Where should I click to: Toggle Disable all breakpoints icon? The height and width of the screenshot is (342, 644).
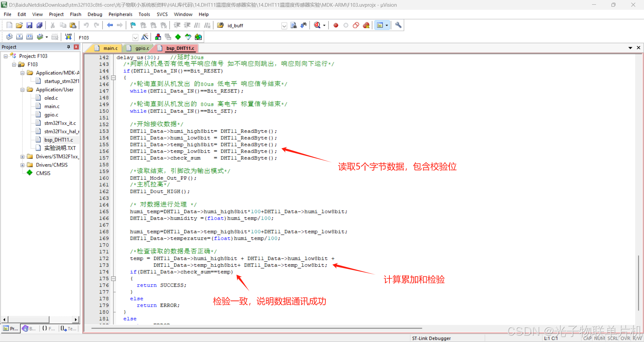(x=356, y=25)
